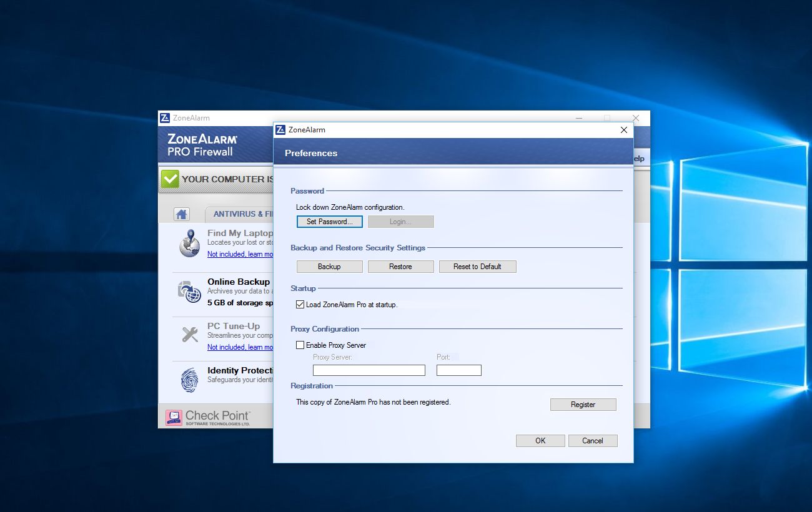Open Find My Laptop 'Not included' link
This screenshot has width=812, height=512.
[x=240, y=254]
